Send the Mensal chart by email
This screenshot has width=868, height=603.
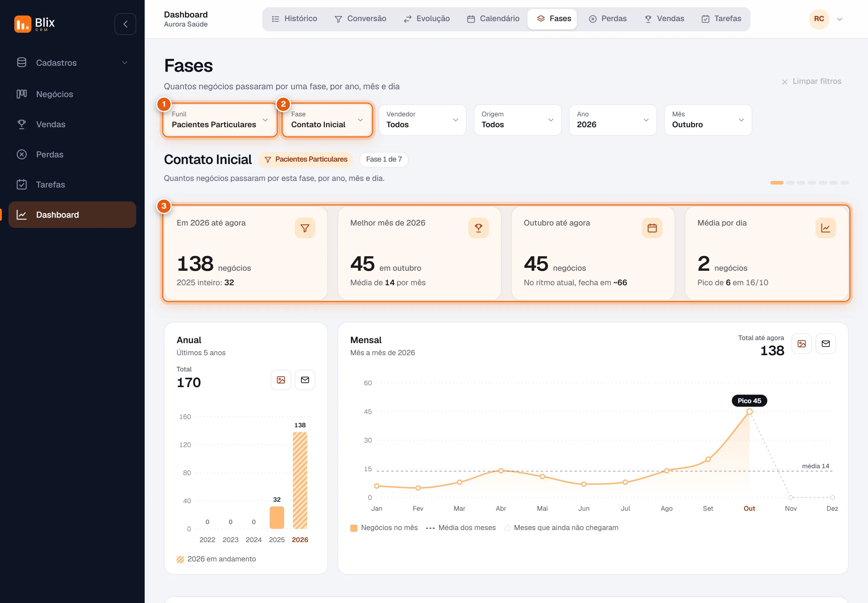(826, 343)
